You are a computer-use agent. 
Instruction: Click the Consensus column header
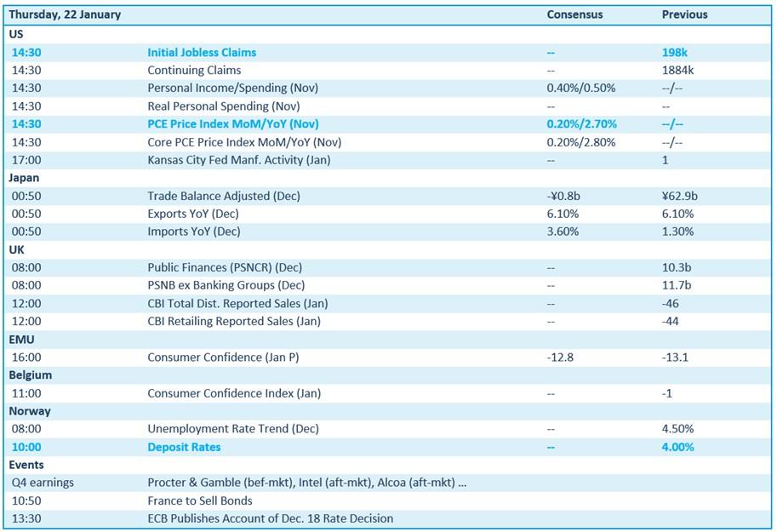pyautogui.click(x=574, y=14)
